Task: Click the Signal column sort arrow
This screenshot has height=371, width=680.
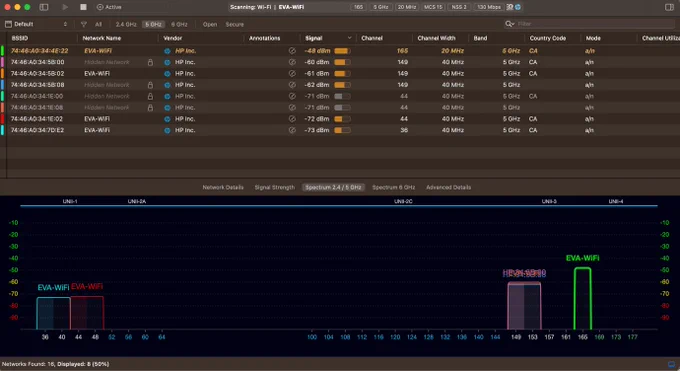Action: click(x=350, y=38)
